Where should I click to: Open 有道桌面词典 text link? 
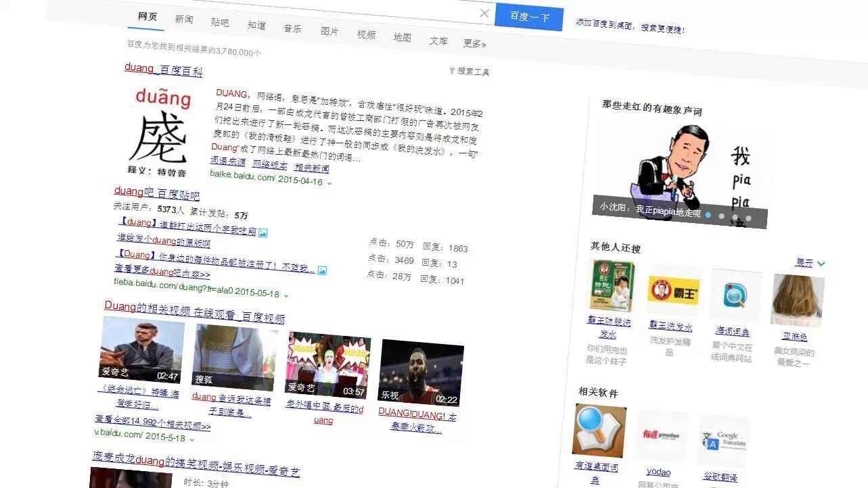(x=596, y=472)
